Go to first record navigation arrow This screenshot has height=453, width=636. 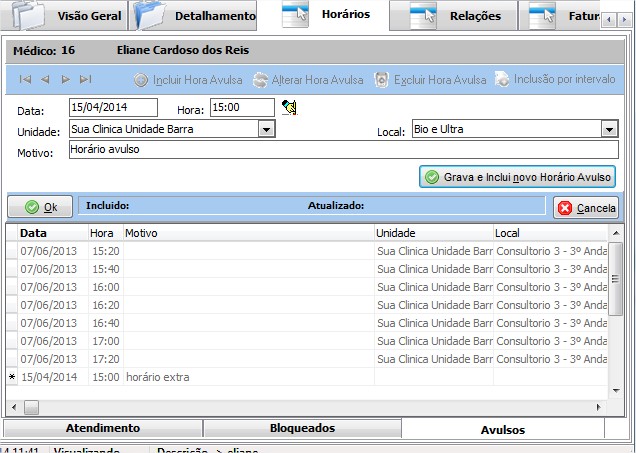tap(25, 79)
